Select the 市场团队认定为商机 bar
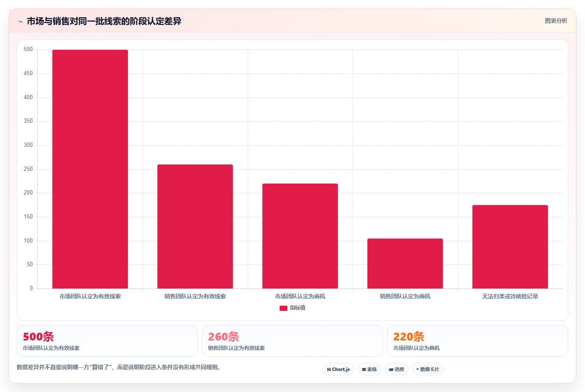Viewport: 585px width, 392px height. click(300, 236)
